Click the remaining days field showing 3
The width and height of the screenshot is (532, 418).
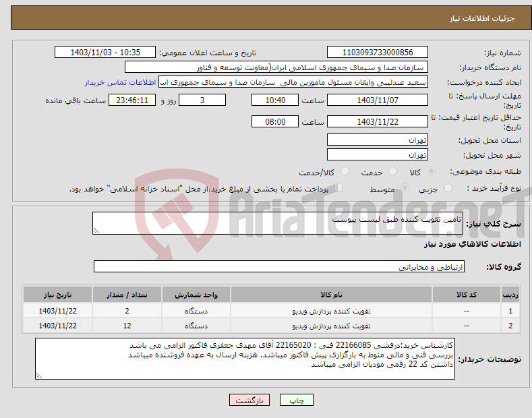[202, 100]
